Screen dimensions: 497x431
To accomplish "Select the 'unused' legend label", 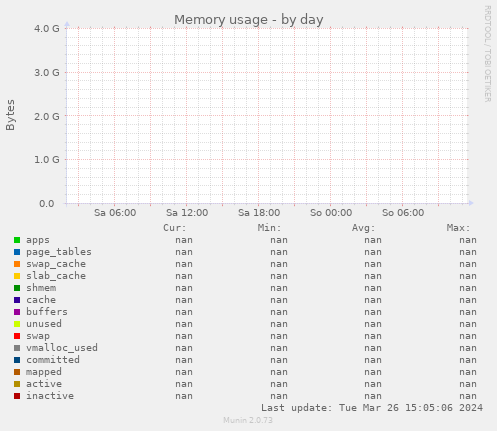I will click(x=44, y=324).
